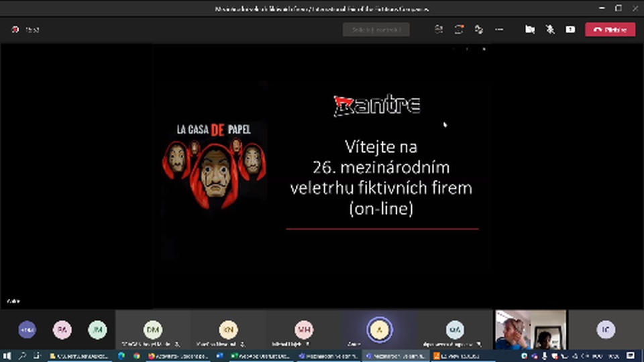This screenshot has height=362, width=644.
Task: Open the participants panel icon
Action: (439, 29)
